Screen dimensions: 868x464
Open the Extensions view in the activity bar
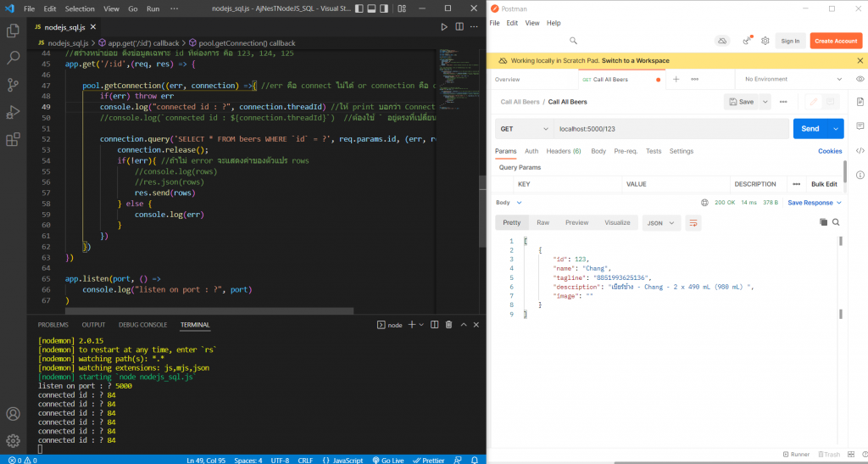pos(13,139)
